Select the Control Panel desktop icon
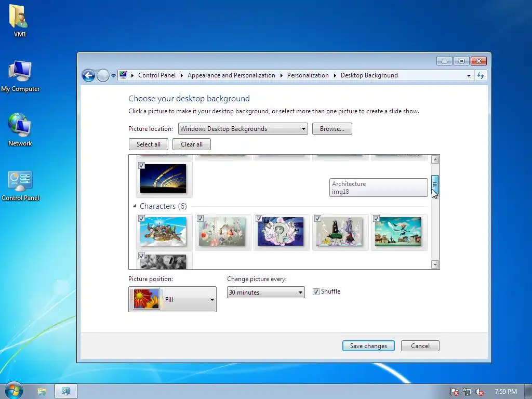Image resolution: width=532 pixels, height=399 pixels. point(20,185)
